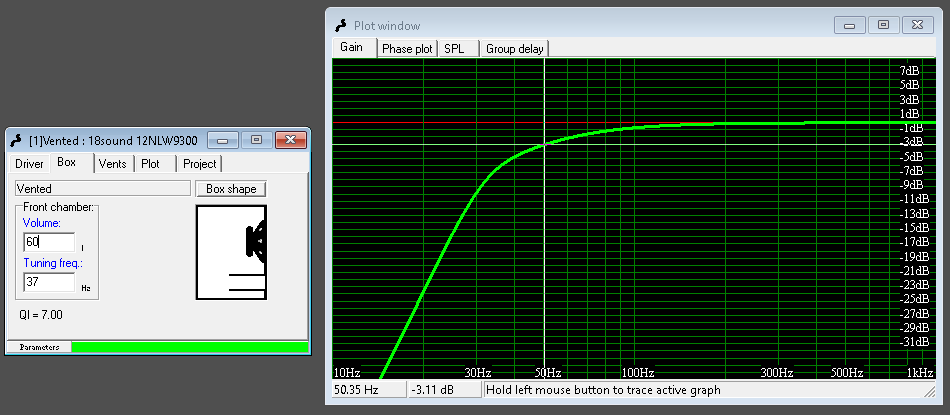950x415 pixels.
Task: Open the Project tab
Action: tap(199, 163)
